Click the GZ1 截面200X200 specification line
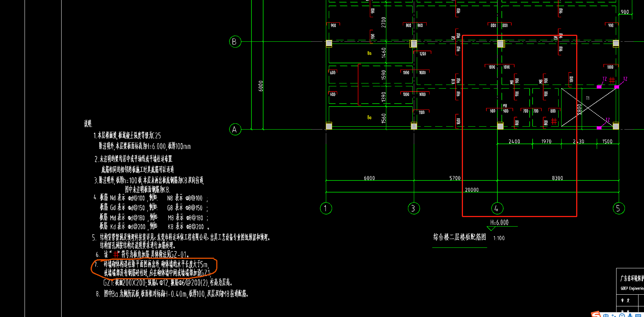644x317 pixels. click(x=168, y=282)
